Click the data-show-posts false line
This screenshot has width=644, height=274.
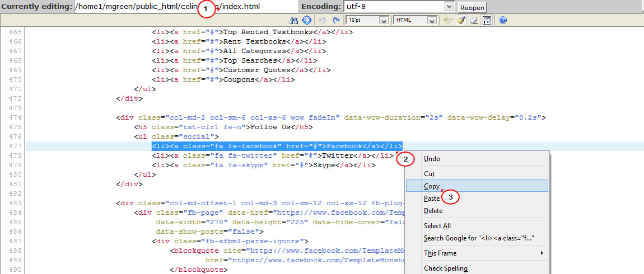pos(209,232)
